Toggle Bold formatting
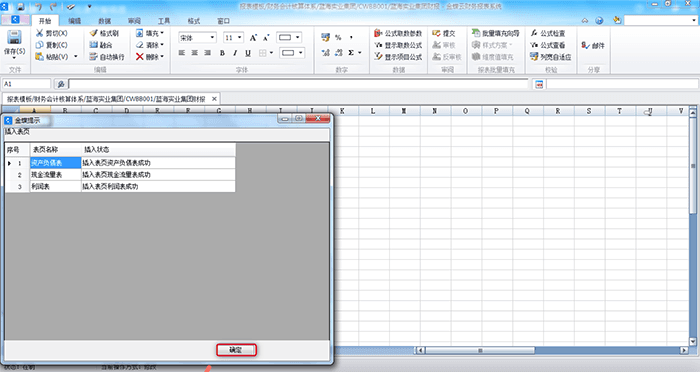Viewport: 700px width, 372px height. click(222, 53)
